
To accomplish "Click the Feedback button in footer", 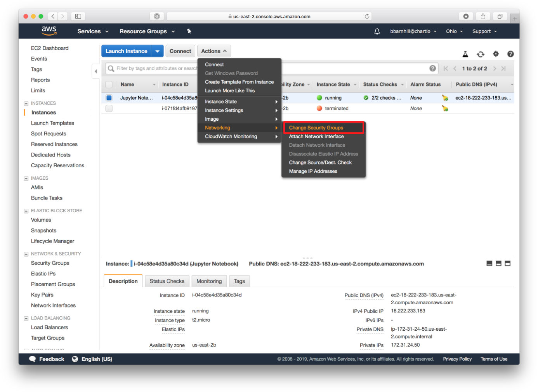I will (x=47, y=359).
